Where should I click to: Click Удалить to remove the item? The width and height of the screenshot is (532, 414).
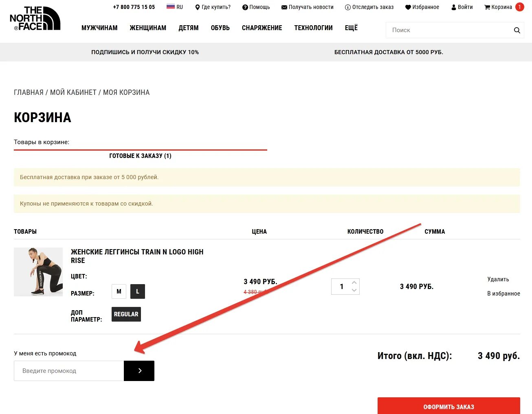pos(498,279)
